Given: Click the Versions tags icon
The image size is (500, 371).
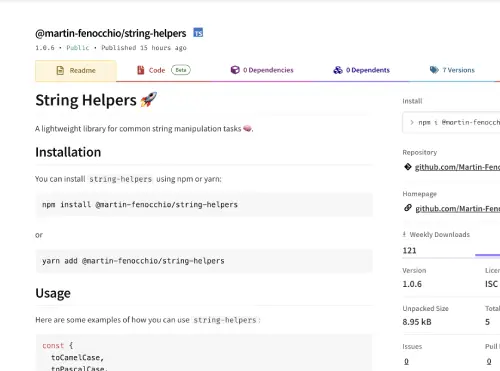Looking at the screenshot, I should coord(434,70).
